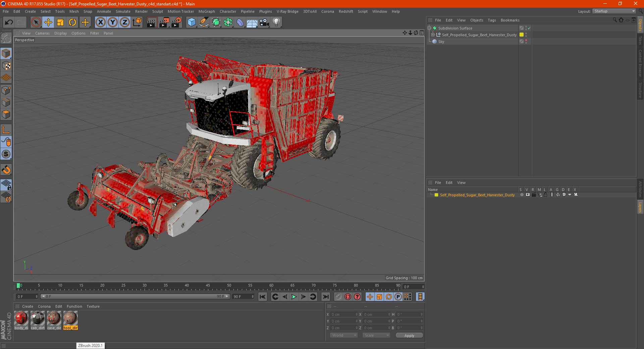The height and width of the screenshot is (349, 644).
Task: Open the World coordinate dropdown
Action: point(344,335)
